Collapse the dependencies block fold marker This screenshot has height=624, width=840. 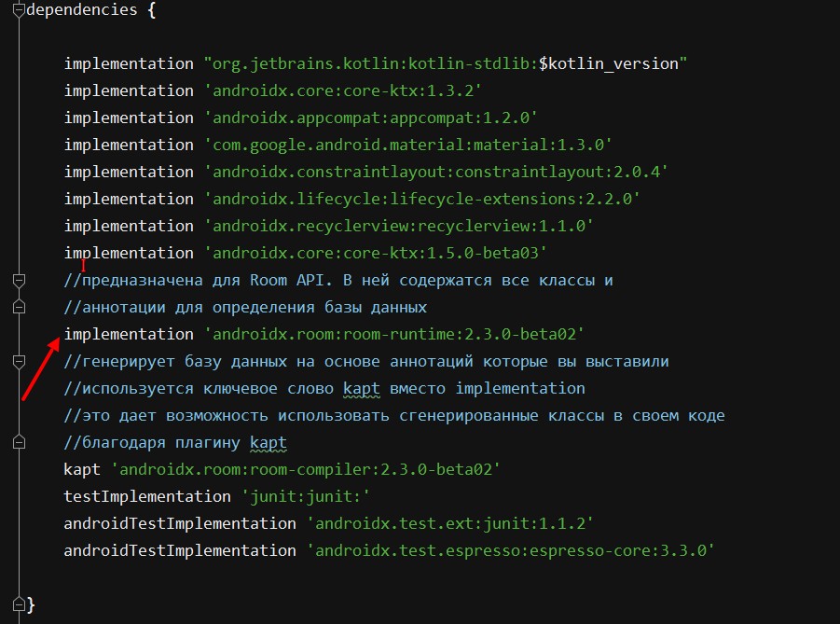pos(19,9)
